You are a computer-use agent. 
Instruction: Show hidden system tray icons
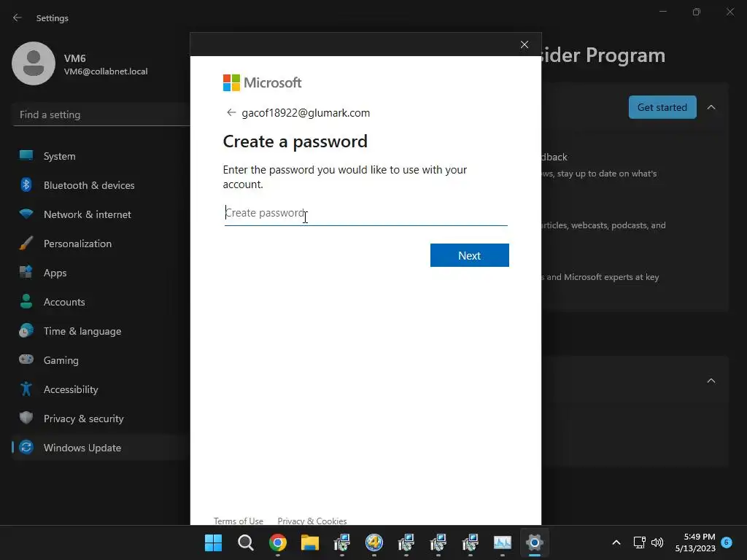[616, 542]
